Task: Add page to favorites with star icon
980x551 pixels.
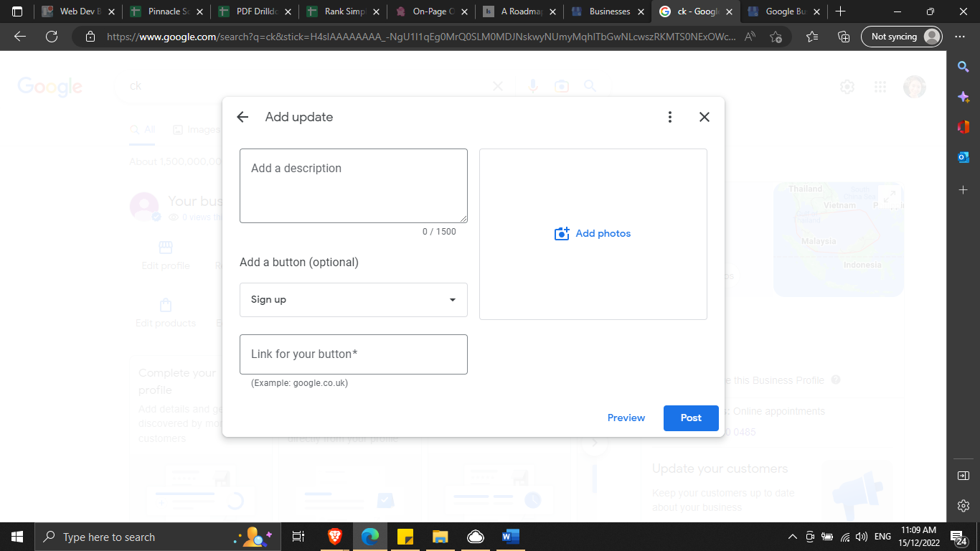Action: [x=776, y=37]
